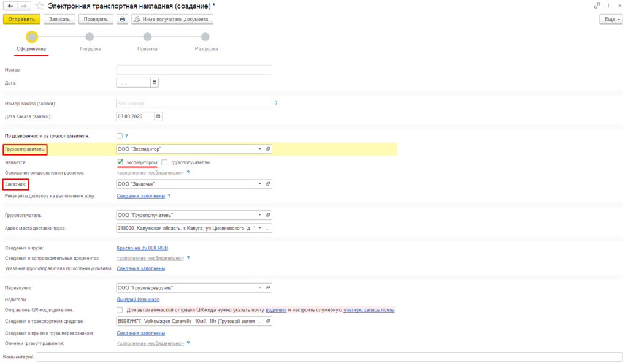Open the Заказчик record card
Viewport: 628px width, 364px height.
click(269, 184)
